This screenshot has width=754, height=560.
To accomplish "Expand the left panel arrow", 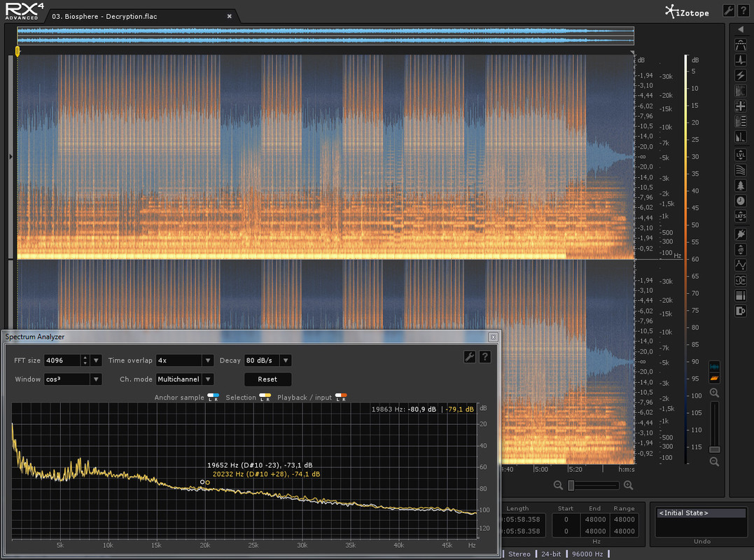I will coord(11,157).
